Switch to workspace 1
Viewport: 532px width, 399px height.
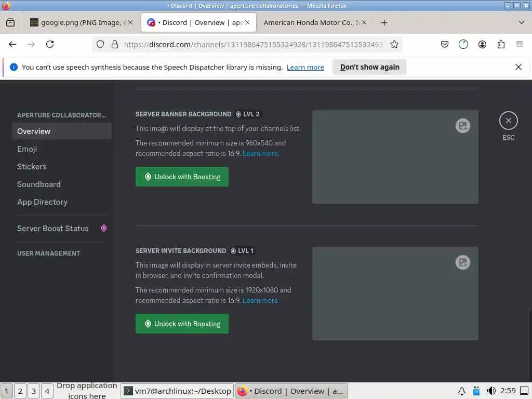tap(6, 391)
